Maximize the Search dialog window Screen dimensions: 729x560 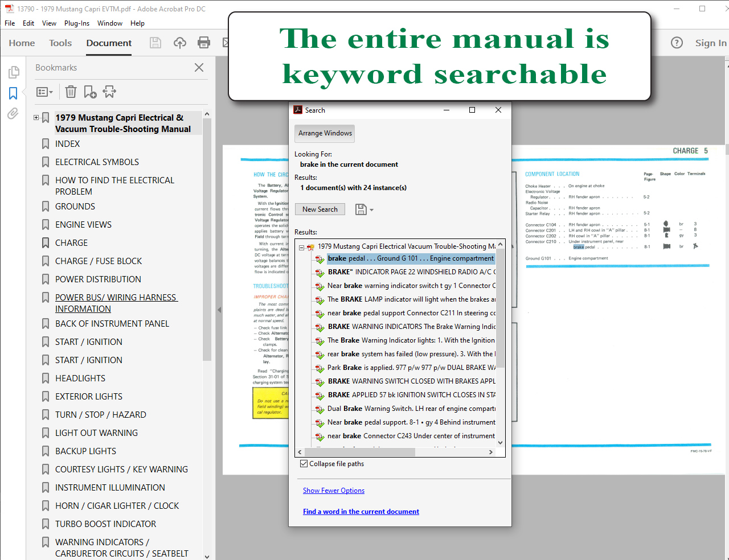(x=472, y=110)
